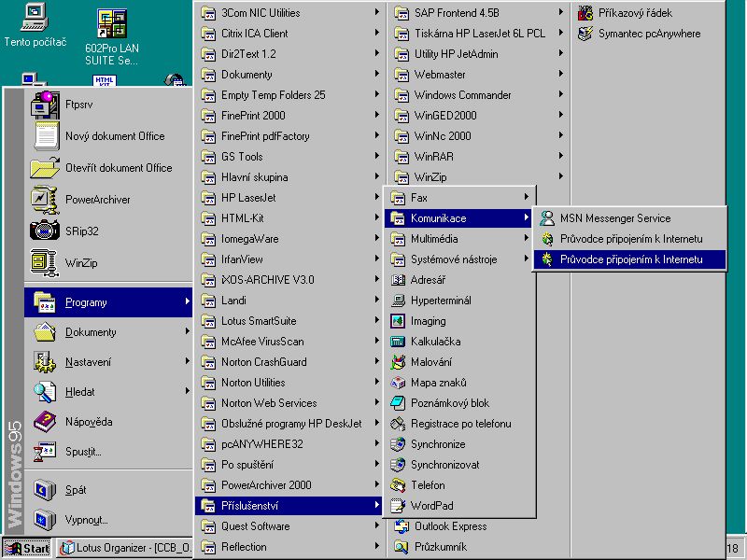The width and height of the screenshot is (747, 560).
Task: Start the Imaging program
Action: (459, 321)
